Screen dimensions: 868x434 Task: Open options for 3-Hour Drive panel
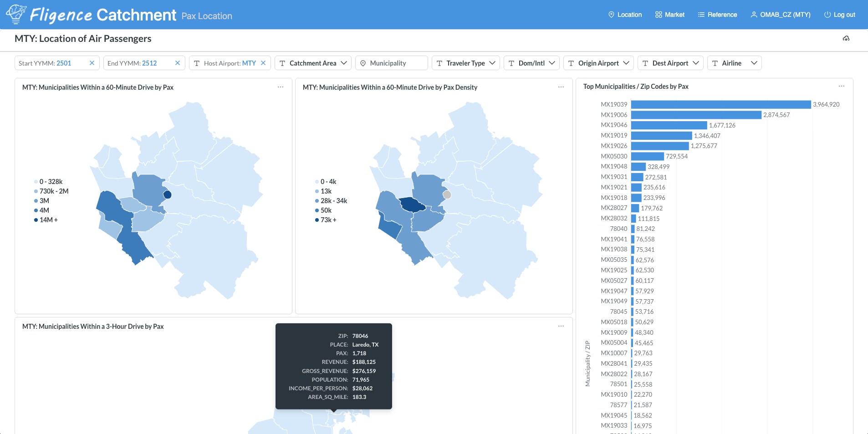561,326
